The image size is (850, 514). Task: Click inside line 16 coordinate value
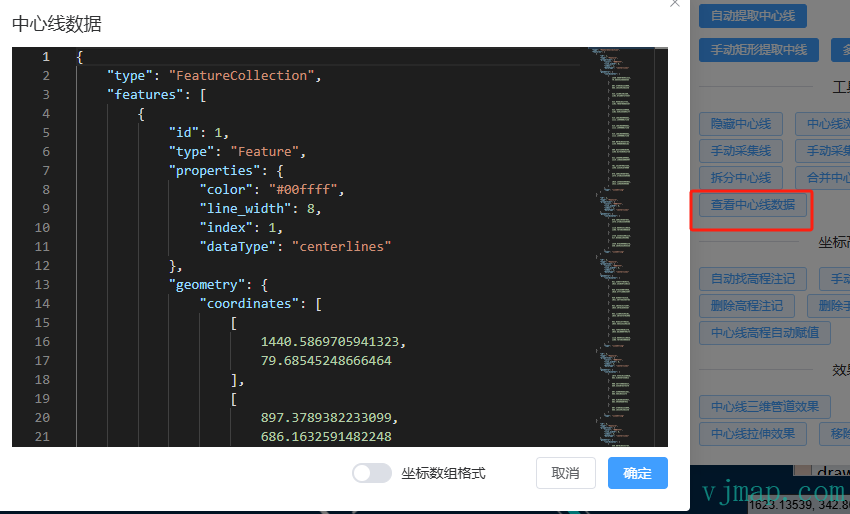(330, 342)
